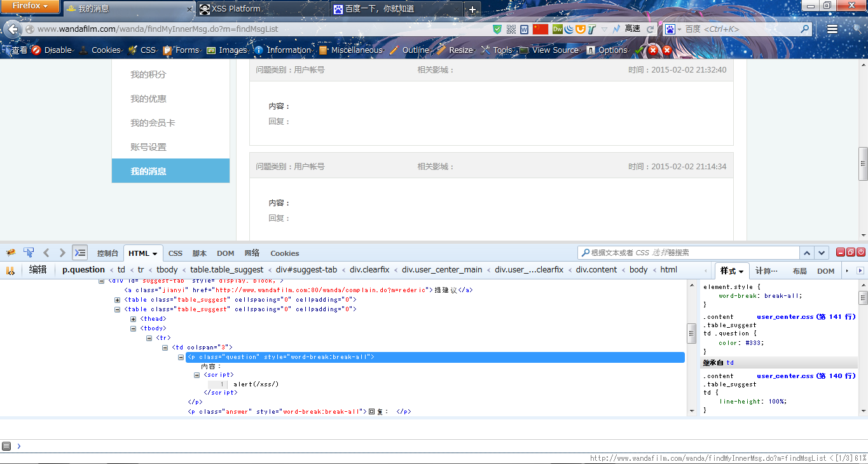Image resolution: width=868 pixels, height=464 pixels.
Task: Open the 布局 side panel tab
Action: (x=800, y=271)
